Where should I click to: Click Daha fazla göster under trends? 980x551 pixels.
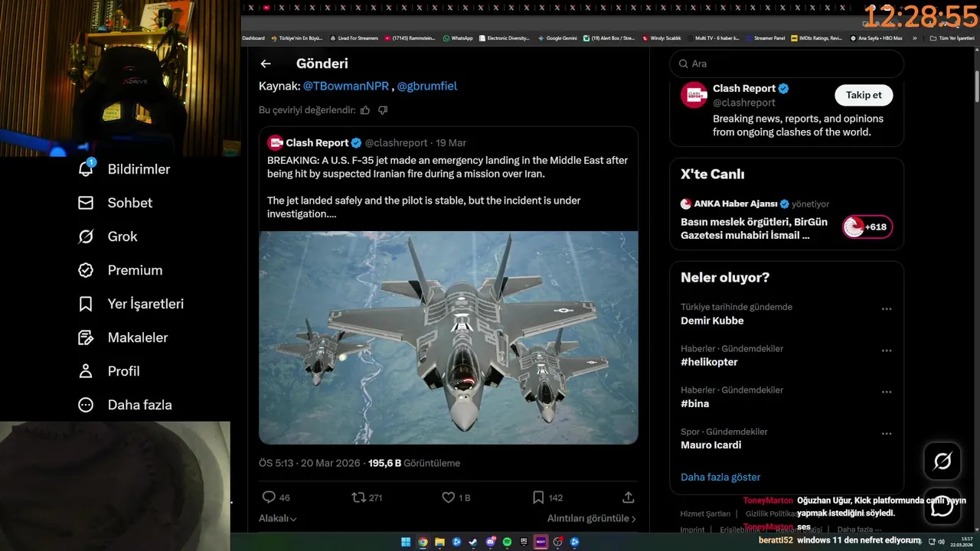[720, 477]
